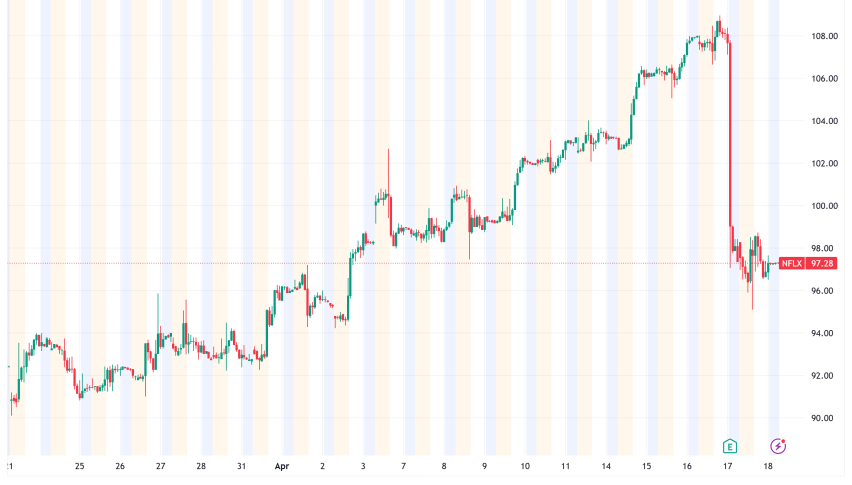Click the 96.00 price axis label
The image size is (852, 485).
(x=825, y=291)
